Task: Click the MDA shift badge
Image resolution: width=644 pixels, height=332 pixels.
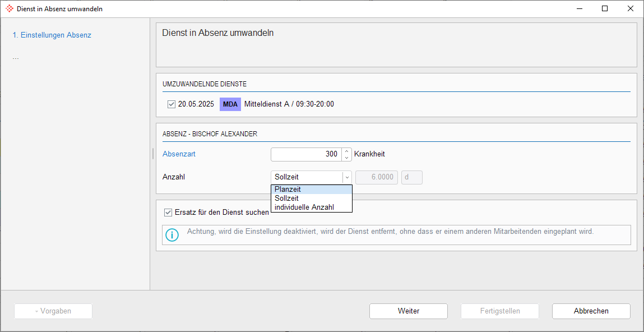Action: point(230,104)
